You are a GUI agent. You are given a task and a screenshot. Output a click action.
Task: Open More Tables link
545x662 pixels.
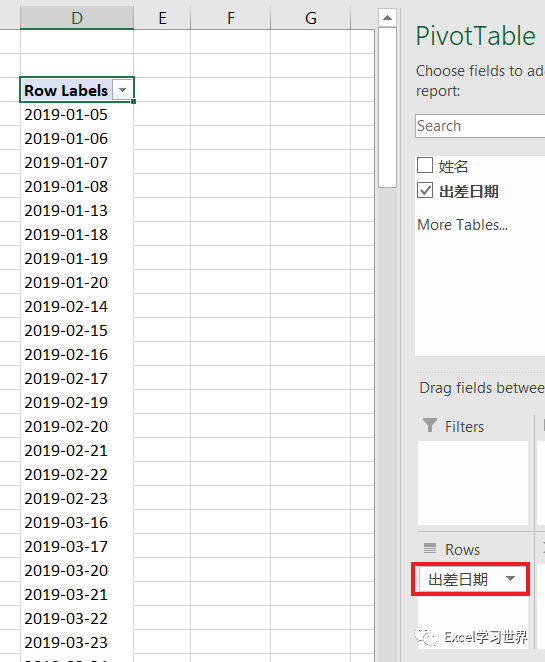462,225
